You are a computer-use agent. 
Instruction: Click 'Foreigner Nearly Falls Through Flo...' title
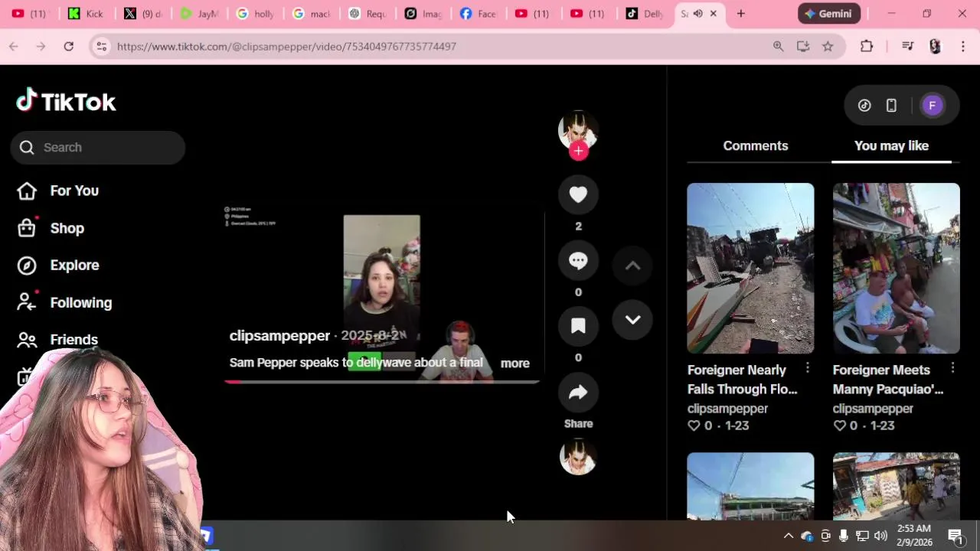[x=743, y=380]
